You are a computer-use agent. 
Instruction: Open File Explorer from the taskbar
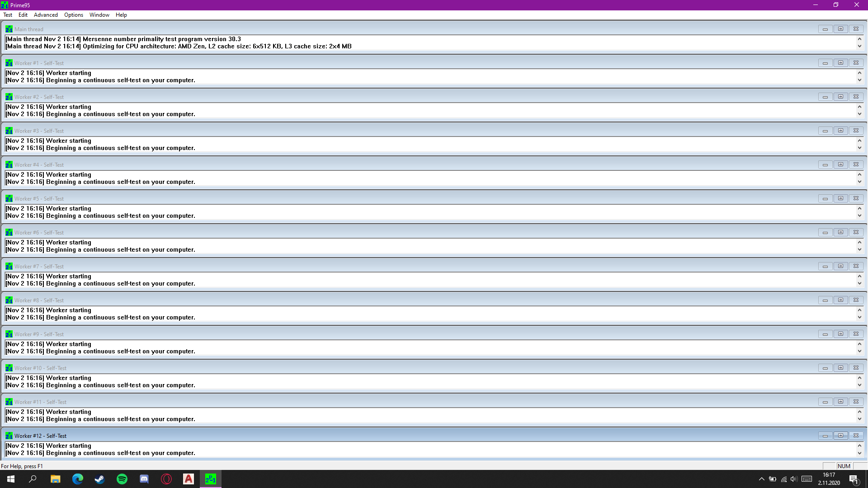(55, 479)
